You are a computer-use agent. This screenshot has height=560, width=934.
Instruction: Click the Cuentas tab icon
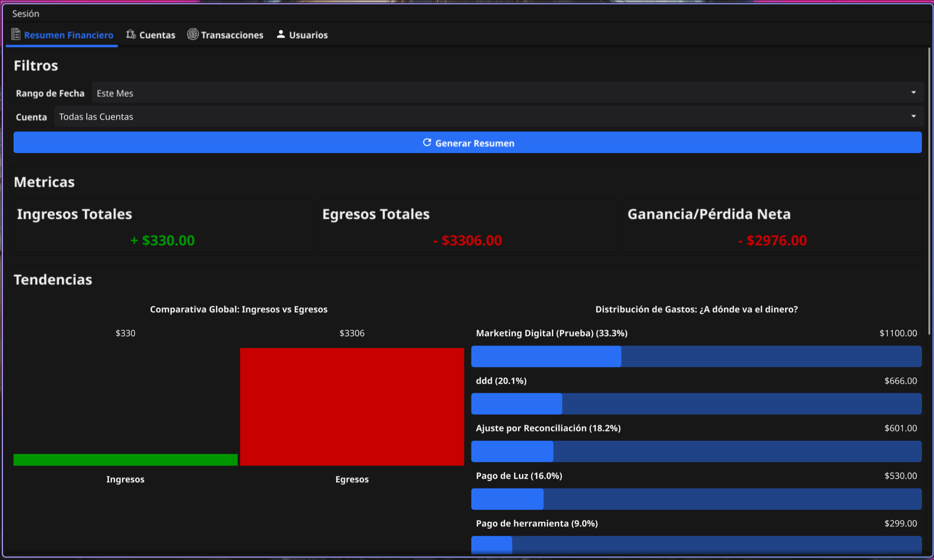(131, 34)
